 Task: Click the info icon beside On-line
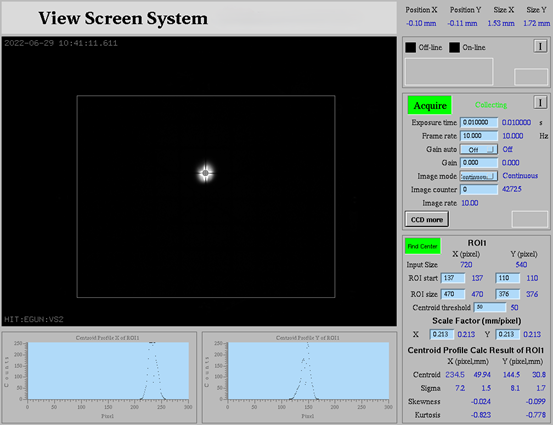point(540,46)
